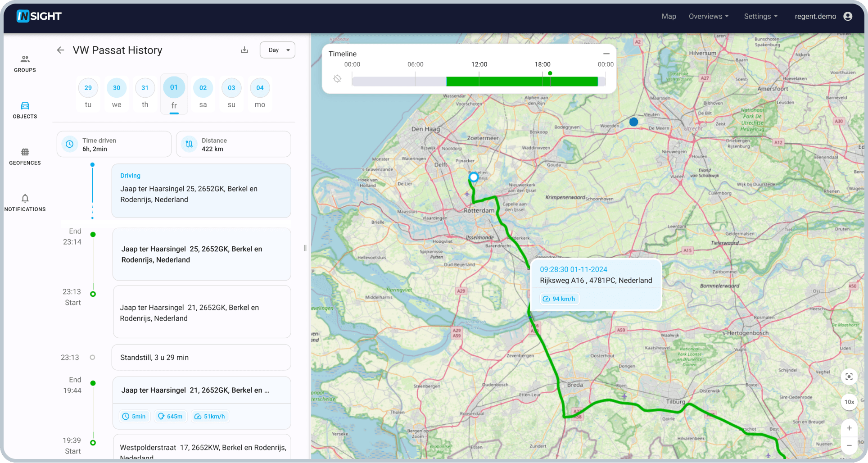Image resolution: width=868 pixels, height=463 pixels.
Task: Select the 23:13 trip start address card
Action: [202, 312]
